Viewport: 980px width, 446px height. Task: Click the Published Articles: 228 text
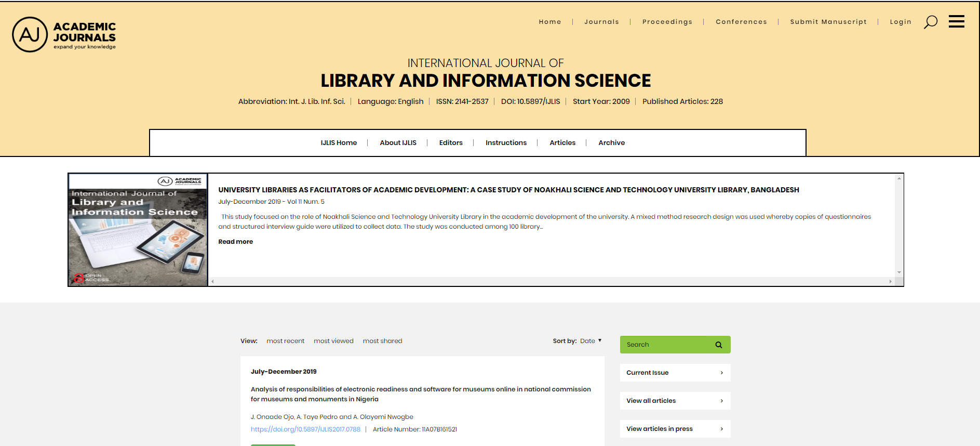[682, 101]
